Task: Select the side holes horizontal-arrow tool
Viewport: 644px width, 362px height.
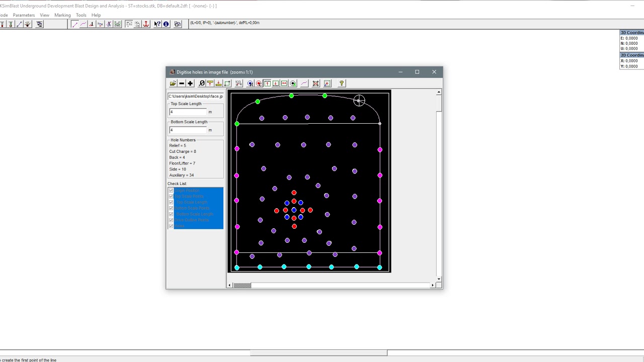Action: click(284, 83)
